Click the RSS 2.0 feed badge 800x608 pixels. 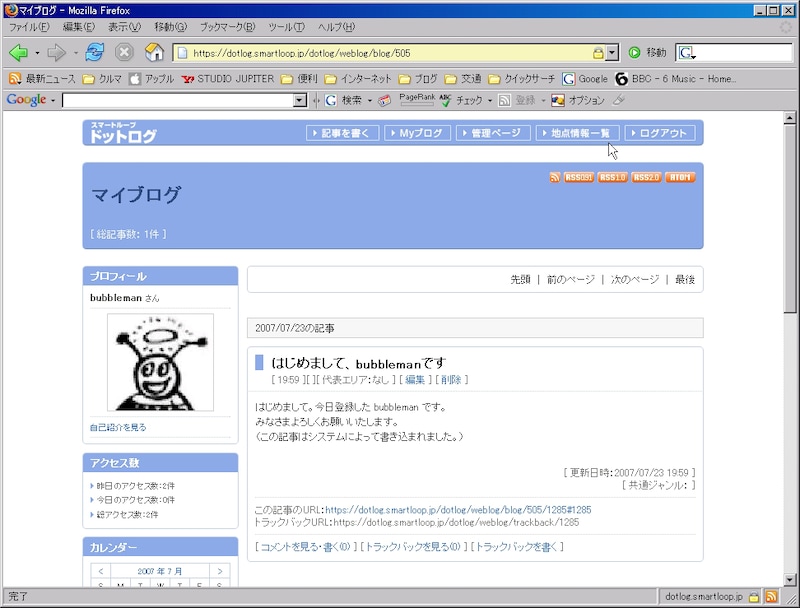[x=646, y=178]
